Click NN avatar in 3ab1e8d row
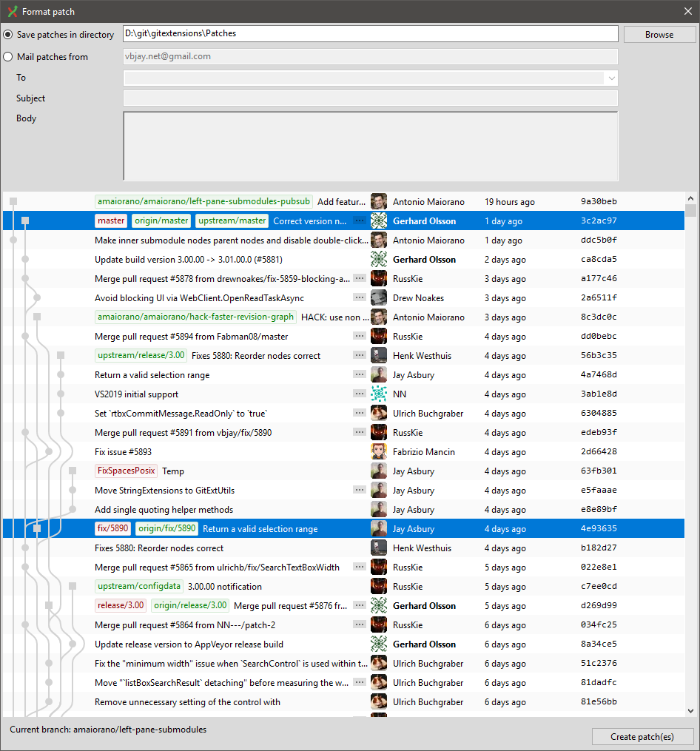700x751 pixels. coord(379,394)
